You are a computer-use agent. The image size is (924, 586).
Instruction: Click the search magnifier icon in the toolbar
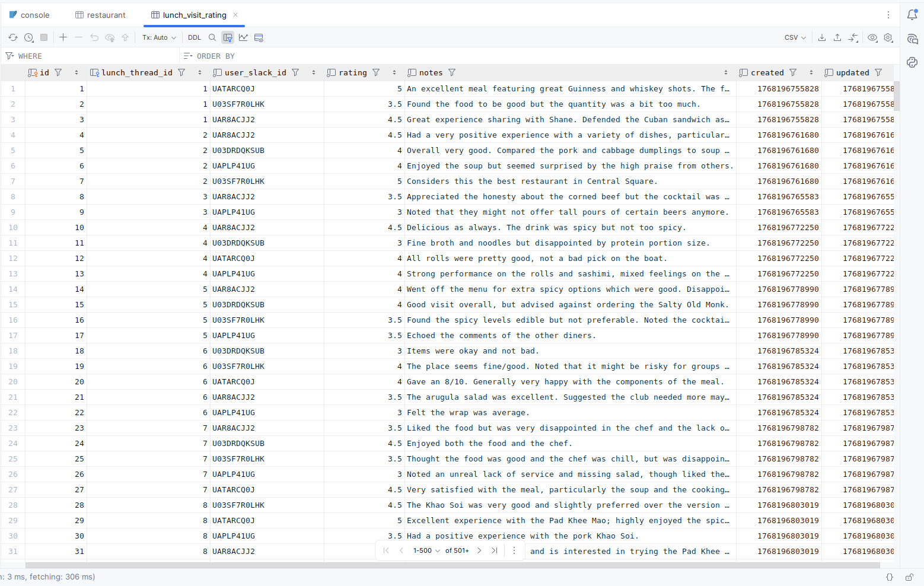[212, 37]
